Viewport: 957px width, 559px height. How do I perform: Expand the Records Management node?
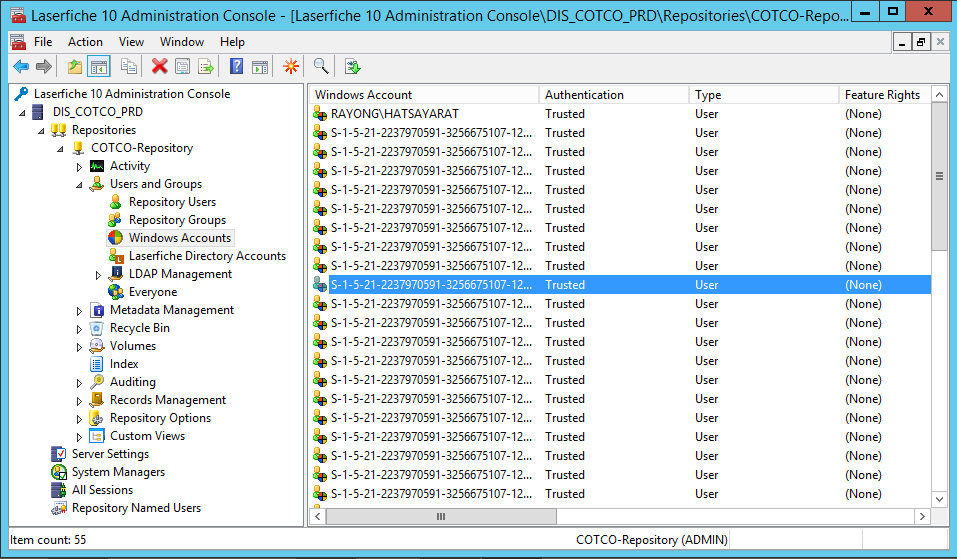tap(79, 401)
